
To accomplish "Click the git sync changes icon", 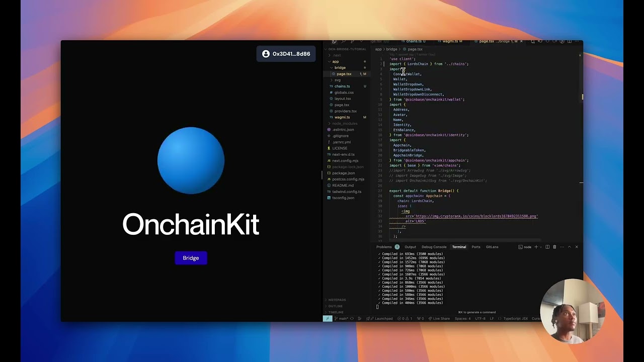I will pyautogui.click(x=352, y=318).
